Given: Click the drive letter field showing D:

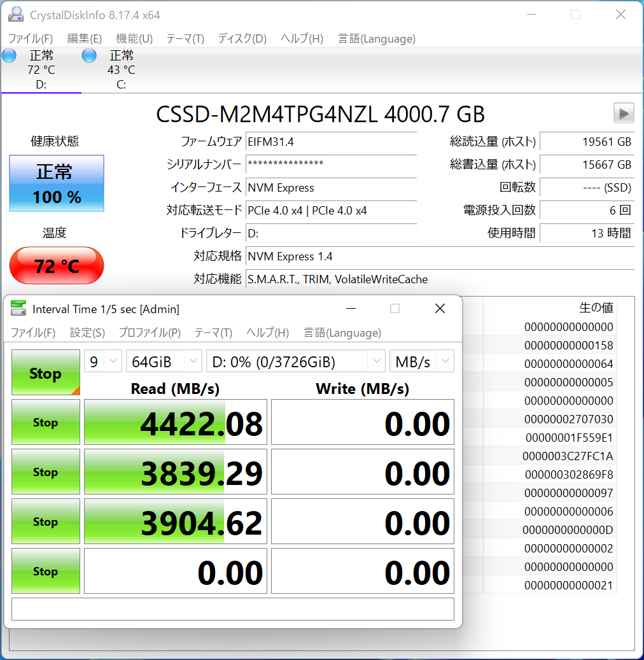Looking at the screenshot, I should coord(332,233).
